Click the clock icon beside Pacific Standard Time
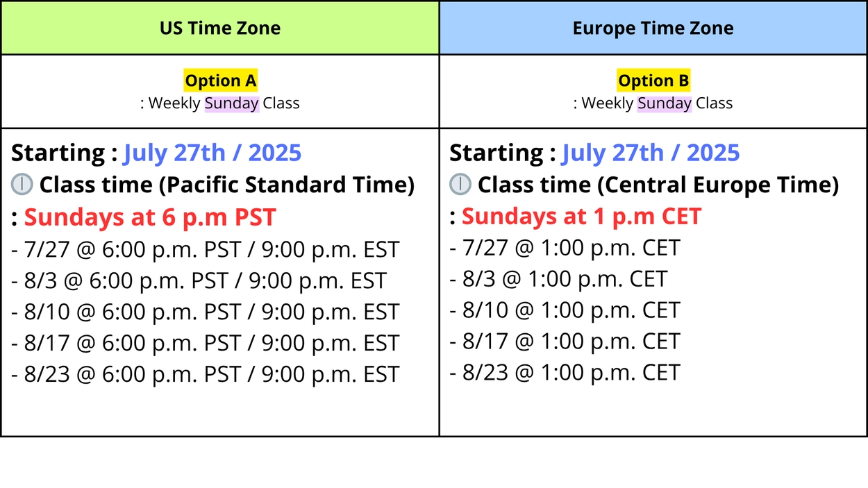This screenshot has height=488, width=868. tap(22, 185)
